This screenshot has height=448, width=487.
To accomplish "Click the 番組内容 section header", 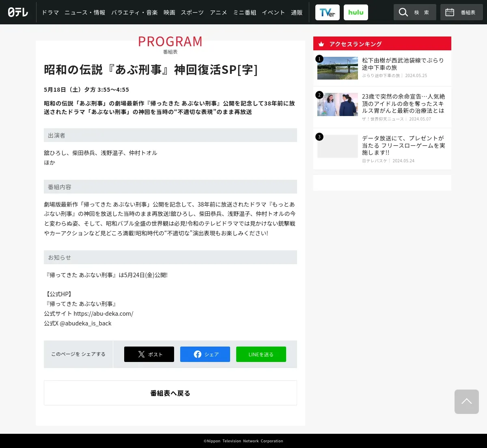I will coord(170,187).
